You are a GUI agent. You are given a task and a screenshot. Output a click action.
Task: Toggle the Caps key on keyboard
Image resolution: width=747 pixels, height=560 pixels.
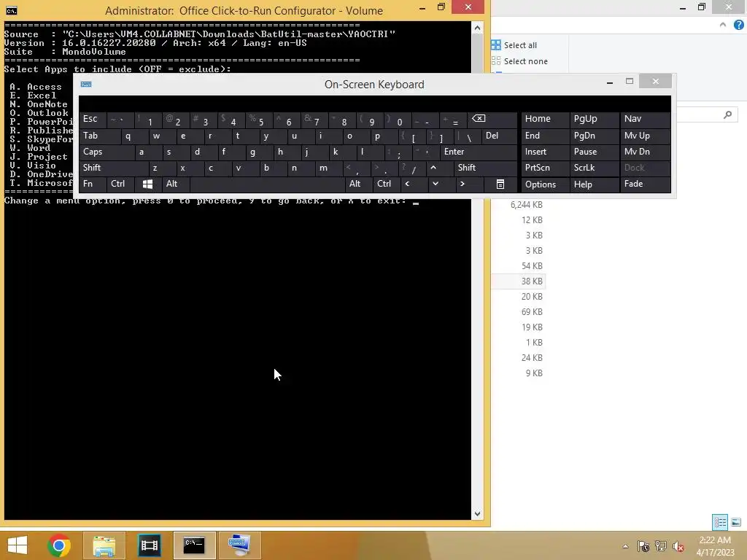107,152
